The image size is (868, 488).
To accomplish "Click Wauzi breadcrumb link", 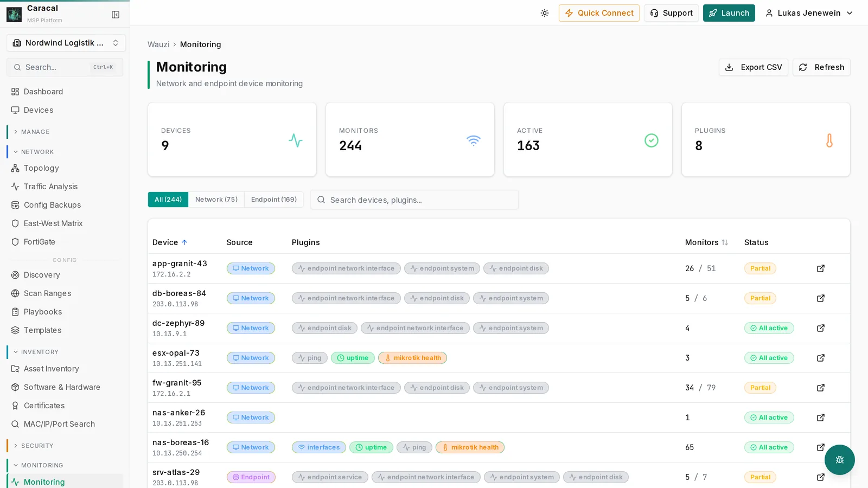I will click(x=158, y=44).
